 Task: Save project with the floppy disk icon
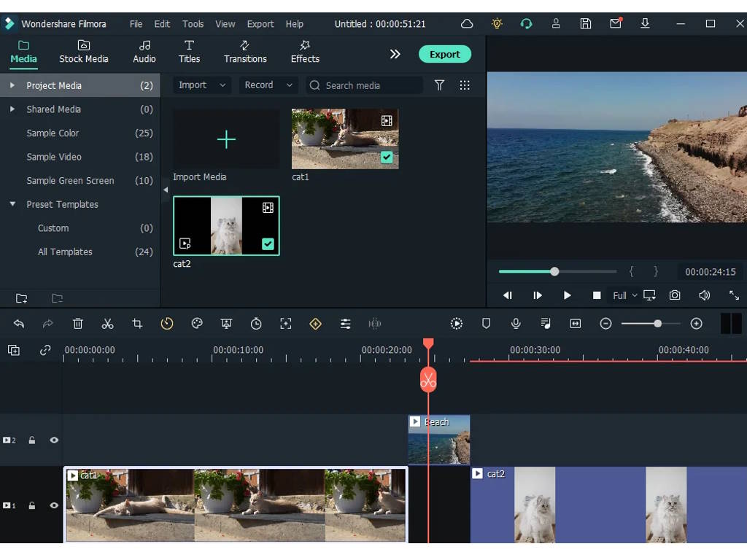click(x=586, y=24)
